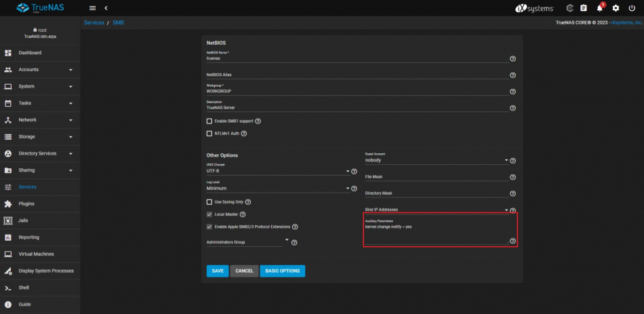Click the BASIC OPTIONS button

pos(282,271)
